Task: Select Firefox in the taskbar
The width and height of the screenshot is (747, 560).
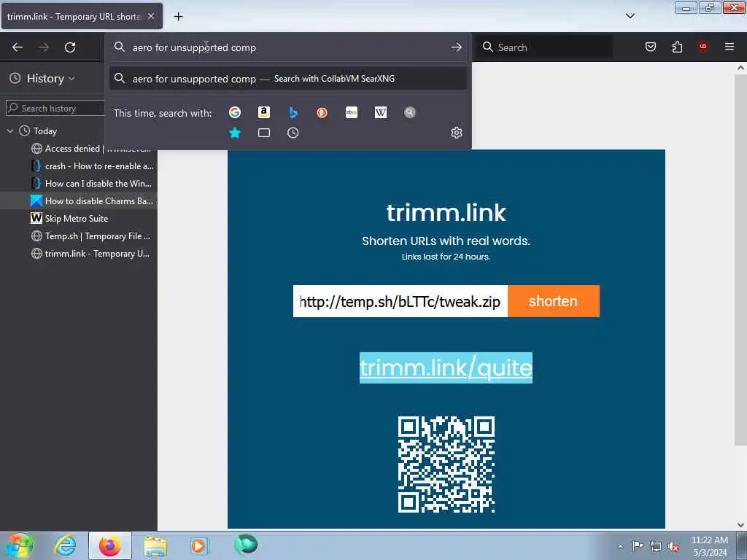Action: [110, 545]
